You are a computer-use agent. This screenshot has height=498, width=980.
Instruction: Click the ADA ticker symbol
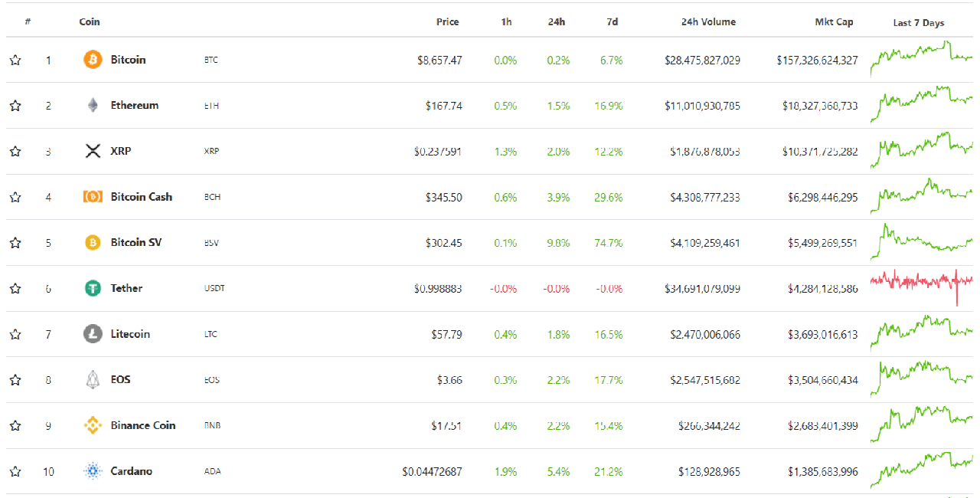tap(213, 472)
